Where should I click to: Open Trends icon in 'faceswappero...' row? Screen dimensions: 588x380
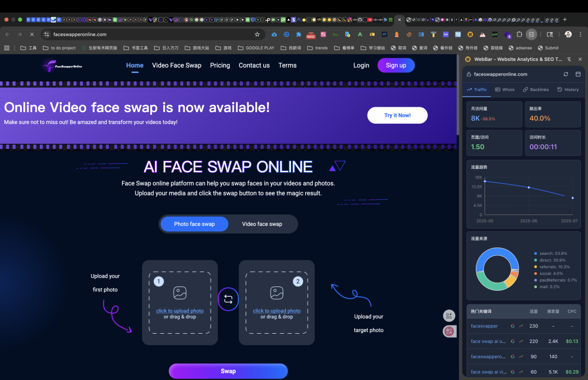click(521, 357)
